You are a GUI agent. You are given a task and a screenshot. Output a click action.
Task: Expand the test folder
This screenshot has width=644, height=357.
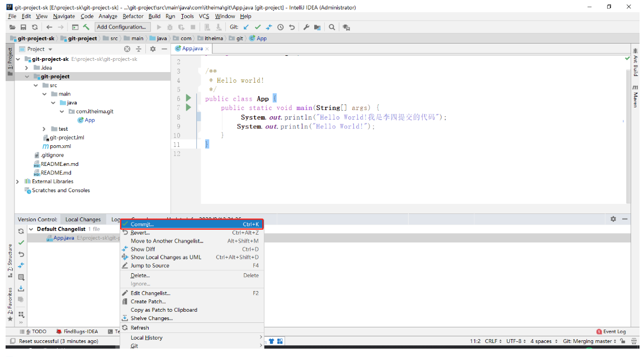tap(44, 129)
